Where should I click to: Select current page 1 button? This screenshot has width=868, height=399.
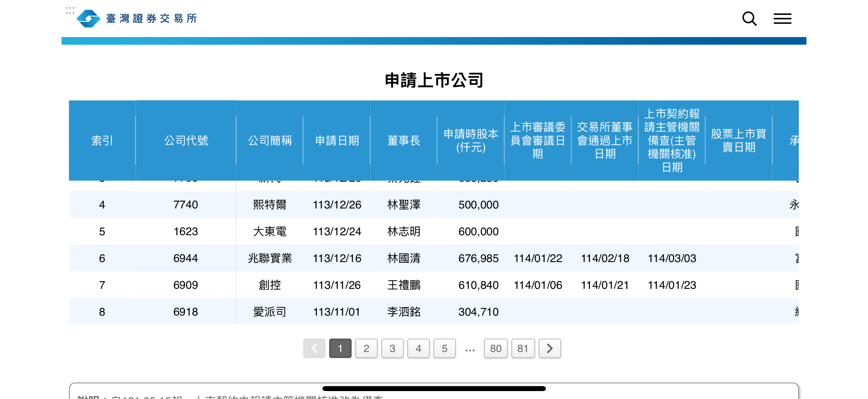coord(340,348)
